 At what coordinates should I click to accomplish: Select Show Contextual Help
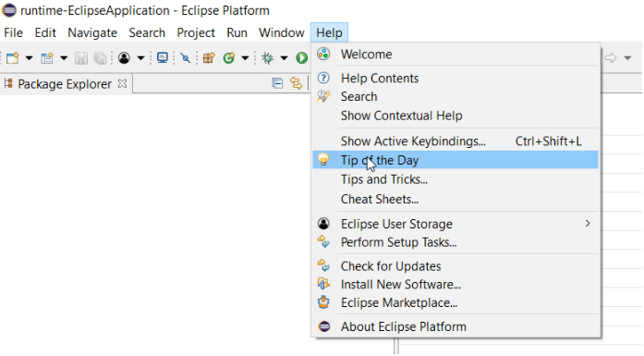[x=456, y=116]
